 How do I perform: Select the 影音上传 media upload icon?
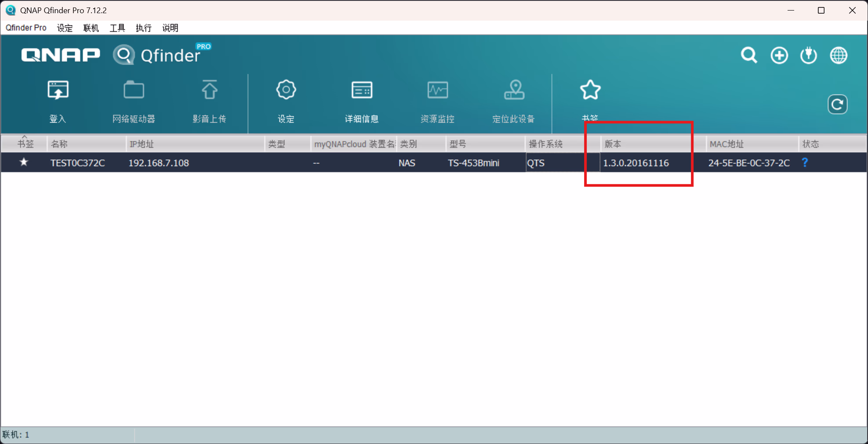coord(209,90)
